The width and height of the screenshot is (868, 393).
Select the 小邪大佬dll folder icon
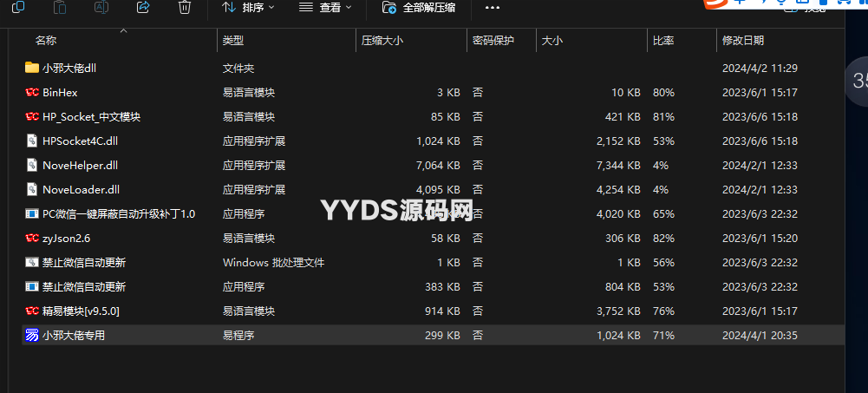(x=32, y=68)
